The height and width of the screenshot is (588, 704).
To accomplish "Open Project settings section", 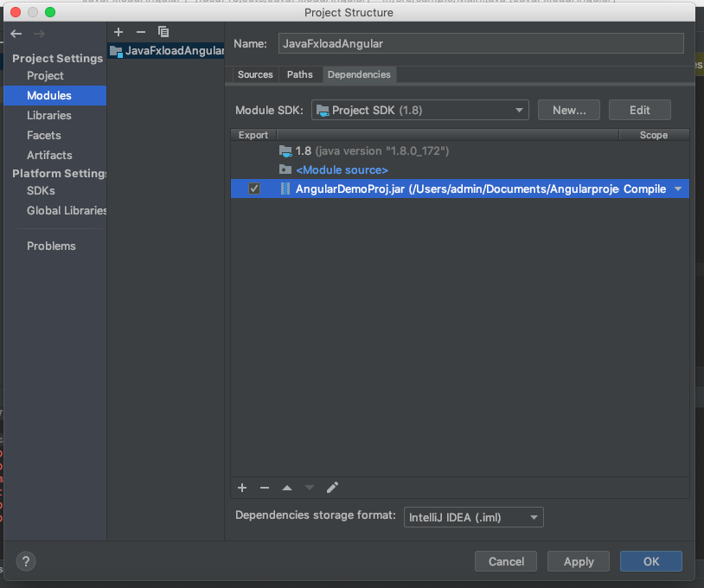I will click(45, 76).
